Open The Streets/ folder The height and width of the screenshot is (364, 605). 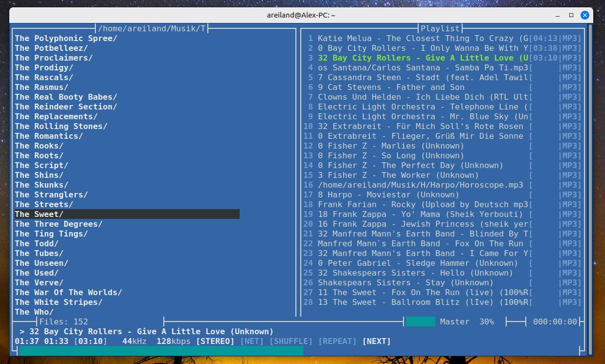[44, 204]
